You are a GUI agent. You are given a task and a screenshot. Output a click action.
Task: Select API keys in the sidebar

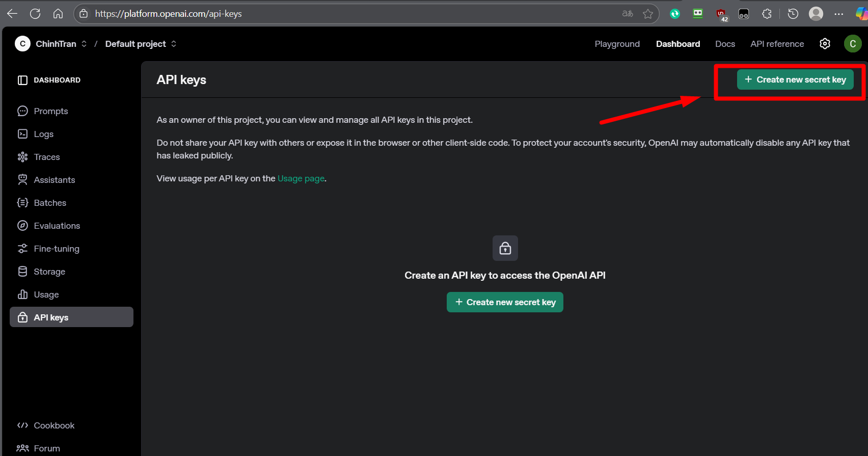point(71,317)
